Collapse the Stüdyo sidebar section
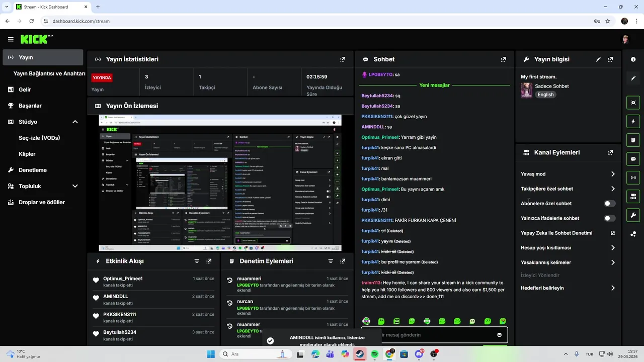 75,122
